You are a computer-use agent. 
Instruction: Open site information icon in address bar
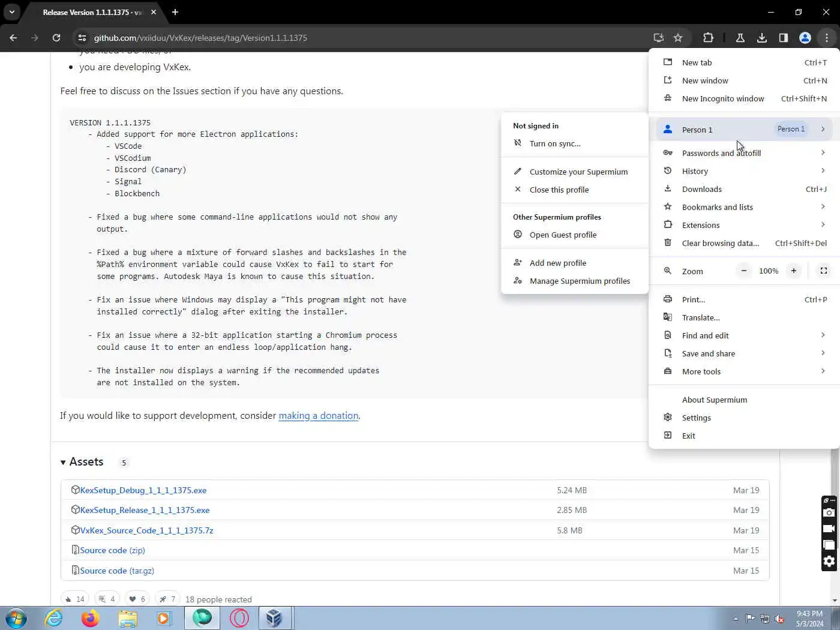tap(82, 38)
